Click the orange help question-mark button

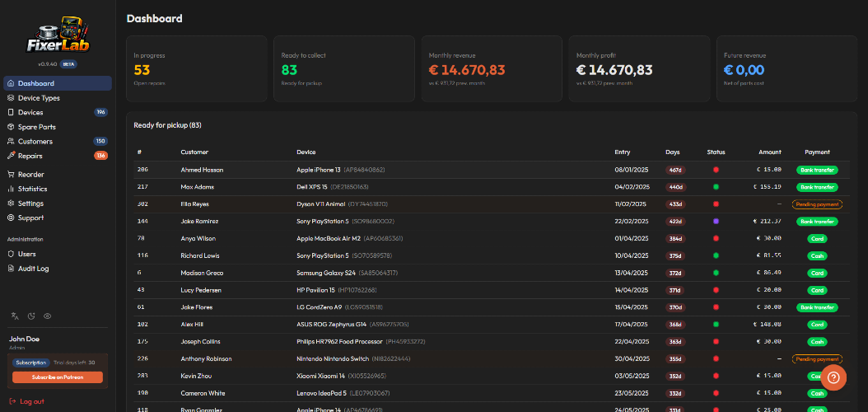tap(833, 377)
